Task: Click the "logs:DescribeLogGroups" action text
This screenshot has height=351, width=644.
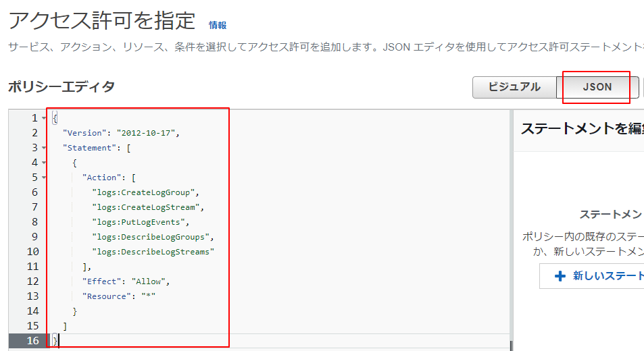Action: coord(153,237)
